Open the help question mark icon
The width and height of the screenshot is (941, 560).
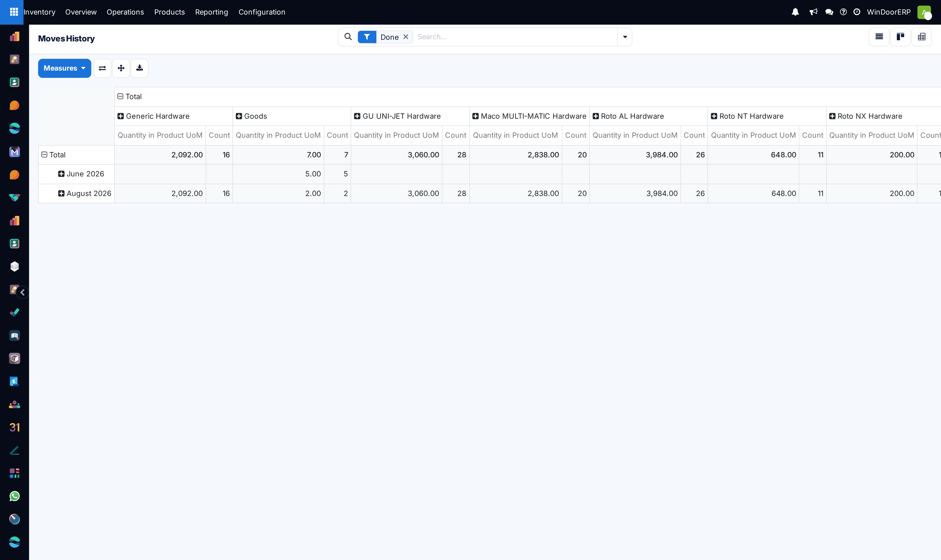(843, 12)
